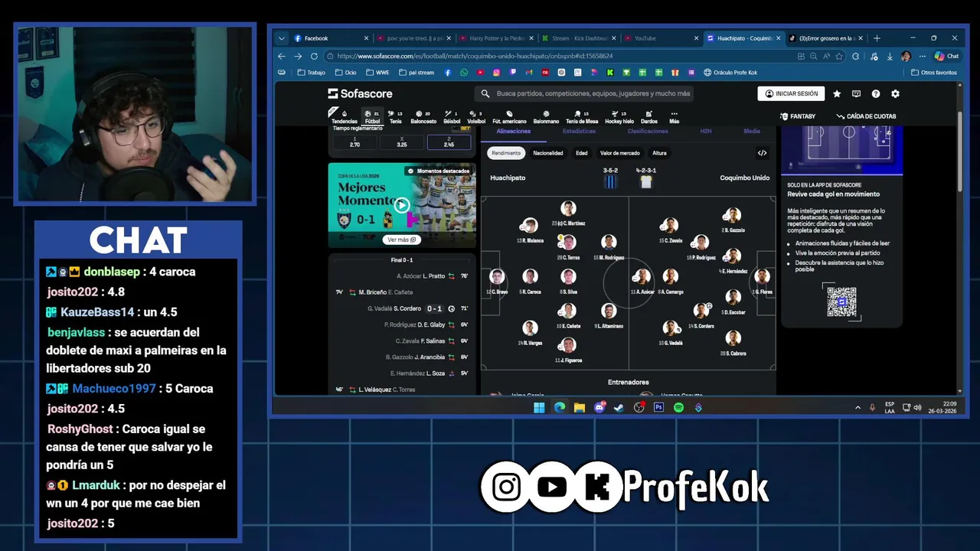
Task: Select the Nacionalidad lineup filter
Action: tap(548, 153)
